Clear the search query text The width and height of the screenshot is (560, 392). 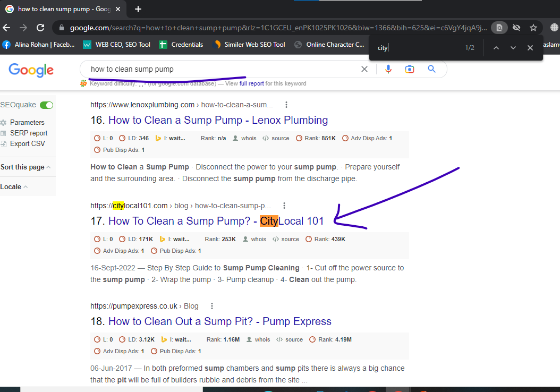click(364, 69)
